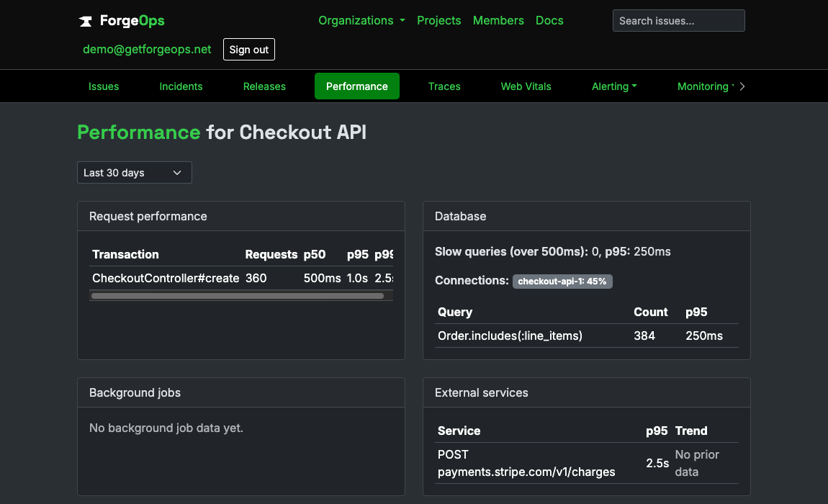
Task: Expand the Monitoring dropdown tab
Action: tap(706, 86)
